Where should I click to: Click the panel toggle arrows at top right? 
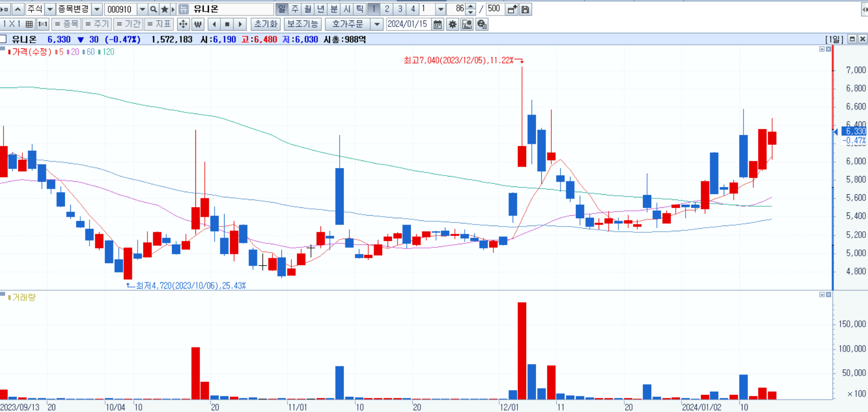click(864, 9)
